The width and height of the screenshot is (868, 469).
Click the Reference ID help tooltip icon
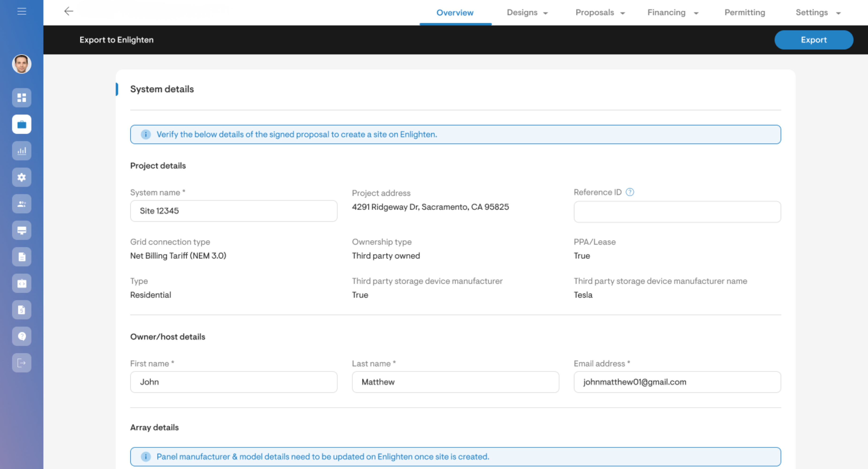point(630,192)
